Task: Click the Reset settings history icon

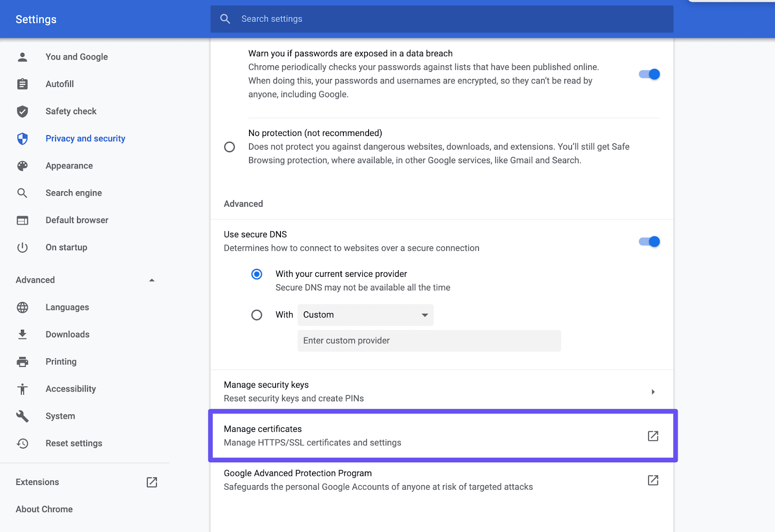Action: click(22, 443)
